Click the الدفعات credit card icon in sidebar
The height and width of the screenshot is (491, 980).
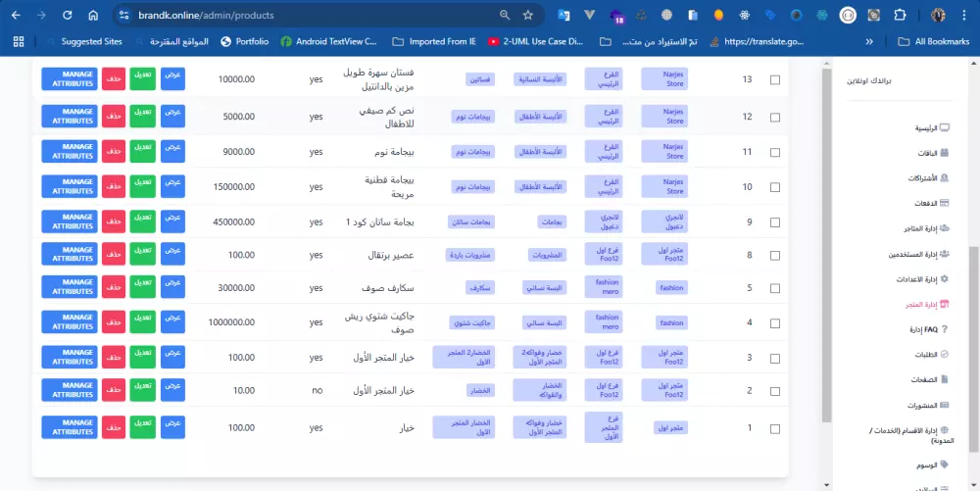[945, 203]
